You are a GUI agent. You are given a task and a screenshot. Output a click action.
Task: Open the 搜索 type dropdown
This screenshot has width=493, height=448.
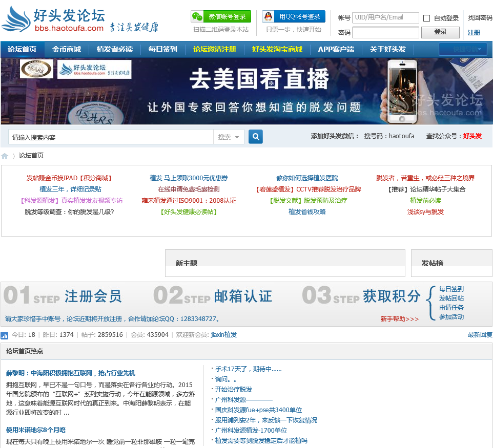tap(229, 137)
